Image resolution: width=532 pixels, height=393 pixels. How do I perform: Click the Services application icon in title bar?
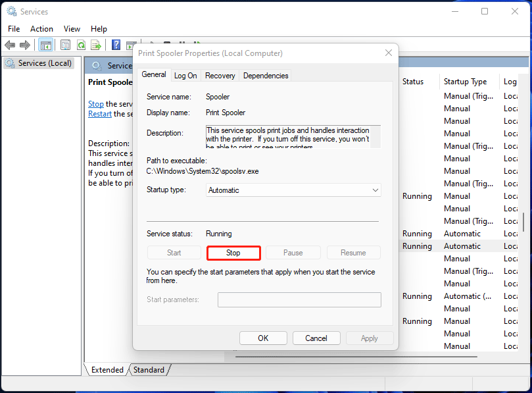coord(11,11)
